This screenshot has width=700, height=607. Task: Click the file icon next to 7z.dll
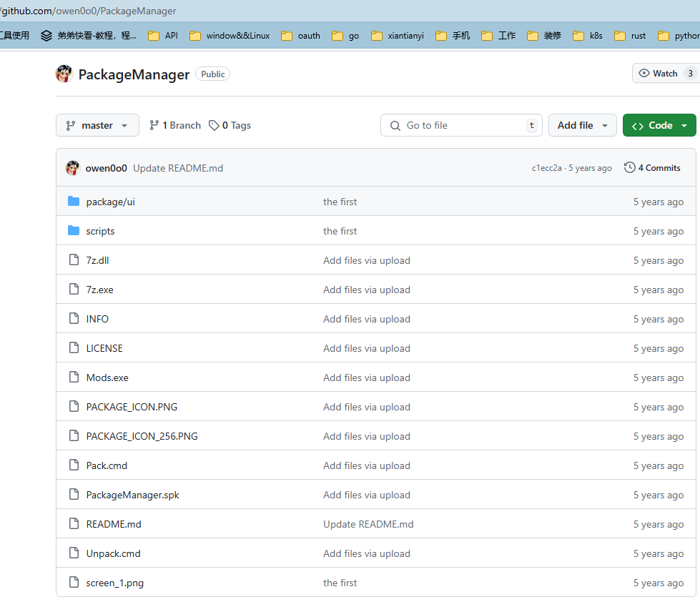tap(74, 260)
